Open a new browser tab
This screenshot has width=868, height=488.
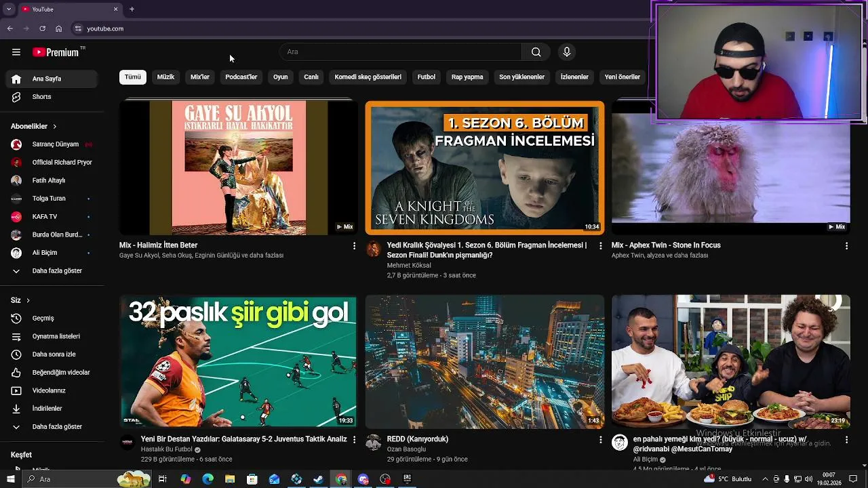(132, 9)
